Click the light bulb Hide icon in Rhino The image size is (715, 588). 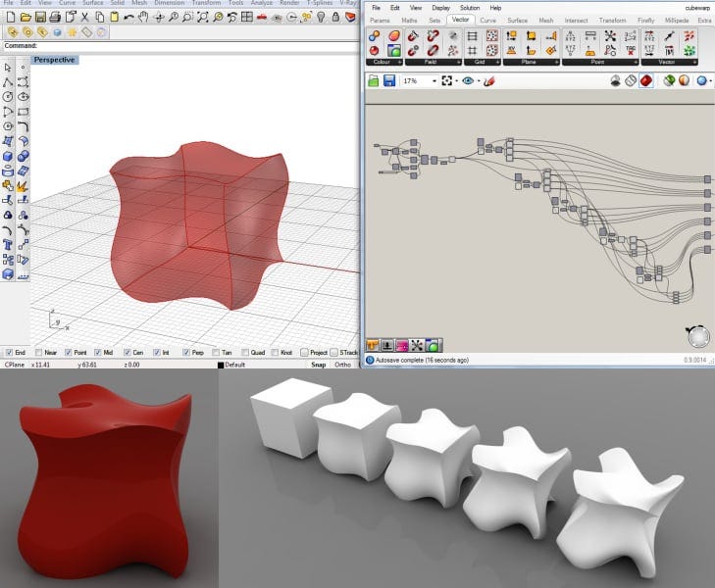[x=321, y=18]
